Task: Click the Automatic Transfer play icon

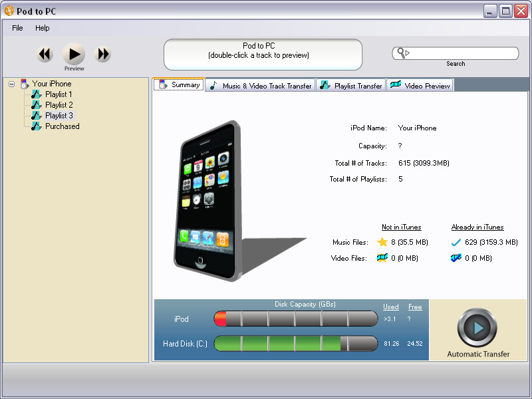Action: 477,328
